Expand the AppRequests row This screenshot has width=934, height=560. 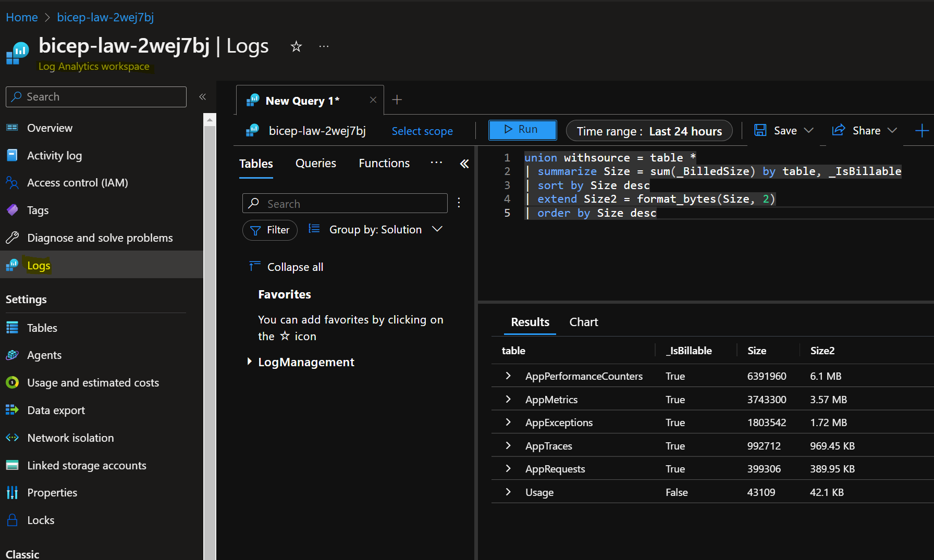[508, 468]
